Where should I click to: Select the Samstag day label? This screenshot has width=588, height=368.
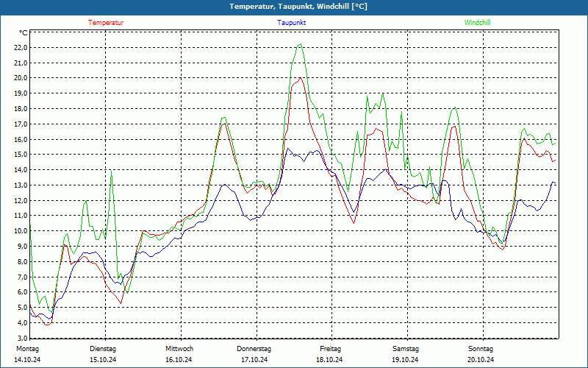tap(406, 349)
